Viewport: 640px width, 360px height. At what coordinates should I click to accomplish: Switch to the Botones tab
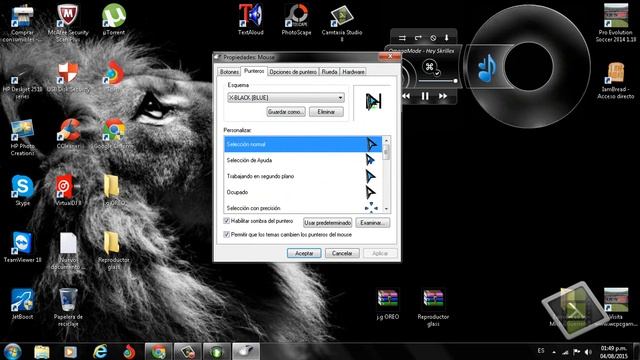coord(229,72)
